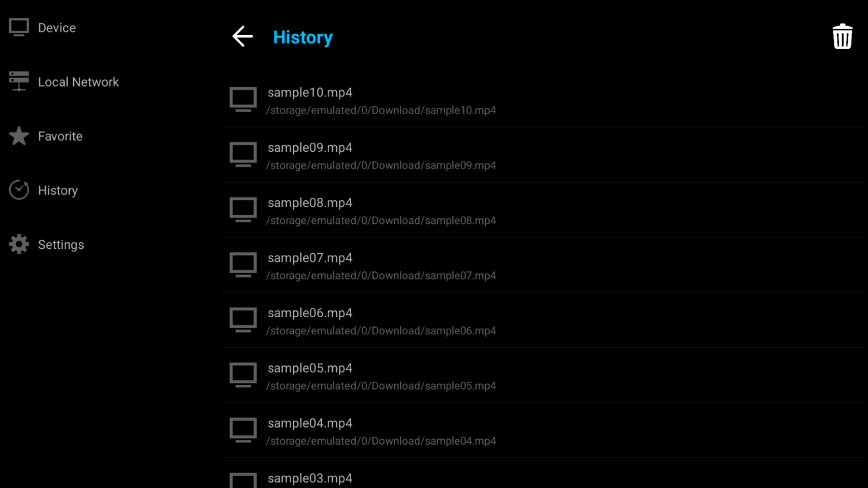Select sample06.mp4 in the list
The height and width of the screenshot is (488, 868).
310,314
